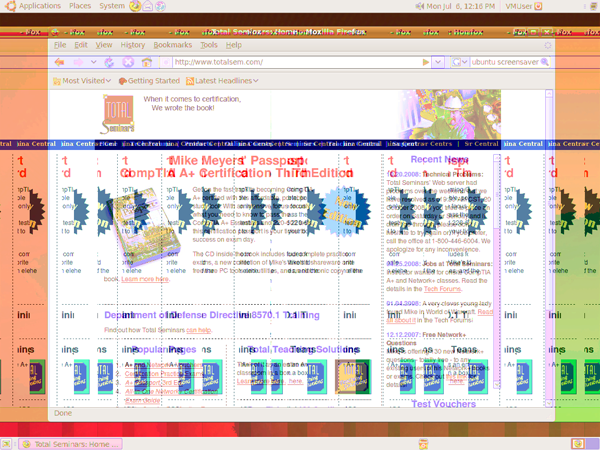Open the File menu
600x450 pixels.
[x=60, y=45]
